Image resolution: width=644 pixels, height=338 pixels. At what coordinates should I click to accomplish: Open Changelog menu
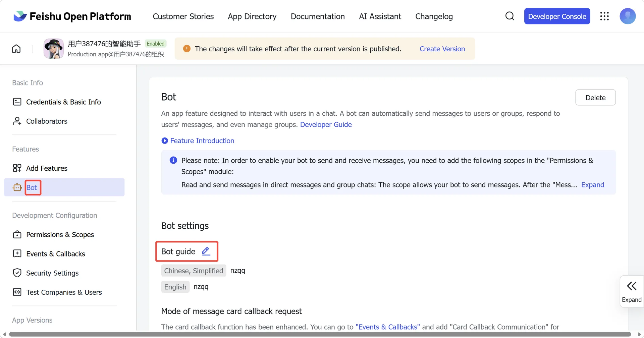[434, 16]
